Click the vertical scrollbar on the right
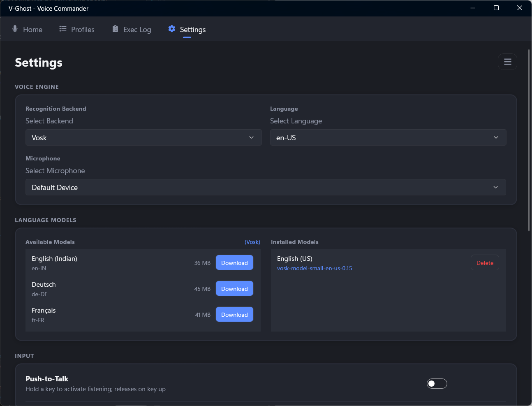The width and height of the screenshot is (532, 406). 529,140
